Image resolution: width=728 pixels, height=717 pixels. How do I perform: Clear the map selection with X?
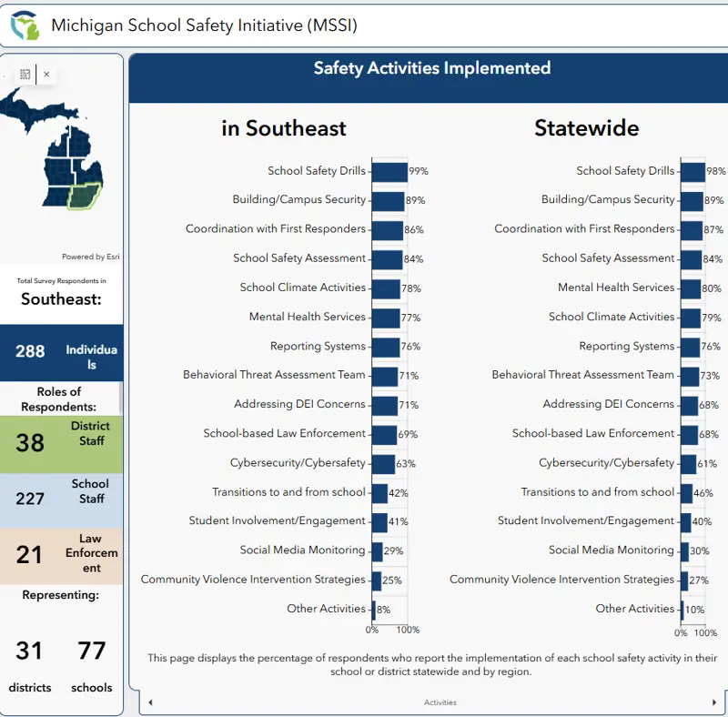pos(46,75)
